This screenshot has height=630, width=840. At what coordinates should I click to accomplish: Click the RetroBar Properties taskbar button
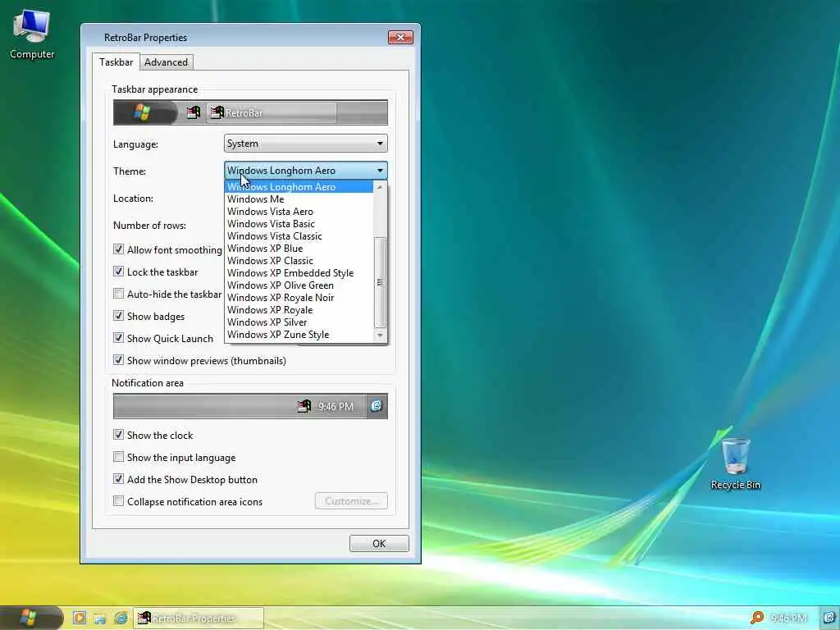[x=198, y=619]
